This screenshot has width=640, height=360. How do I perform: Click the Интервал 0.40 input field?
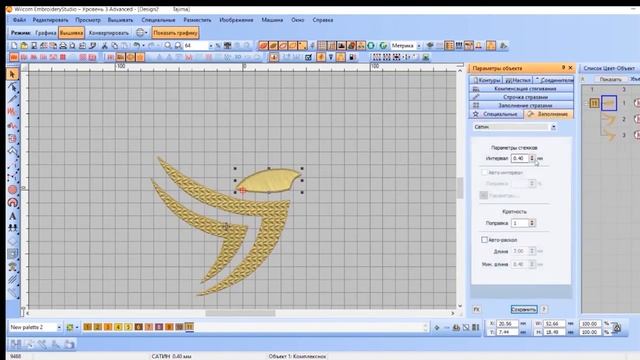[x=520, y=158]
